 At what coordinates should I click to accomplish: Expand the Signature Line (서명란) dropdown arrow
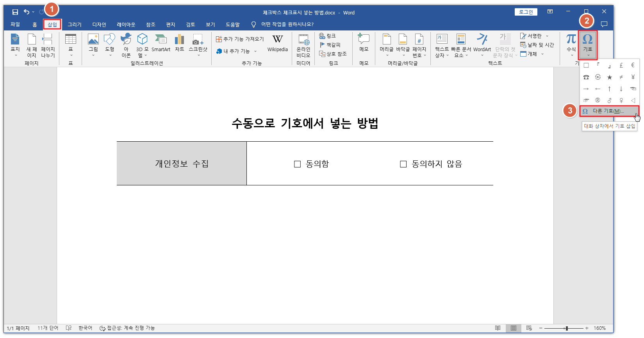pos(547,36)
